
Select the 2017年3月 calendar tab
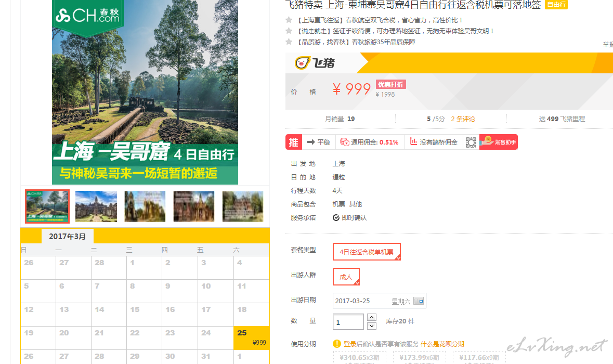coord(67,237)
